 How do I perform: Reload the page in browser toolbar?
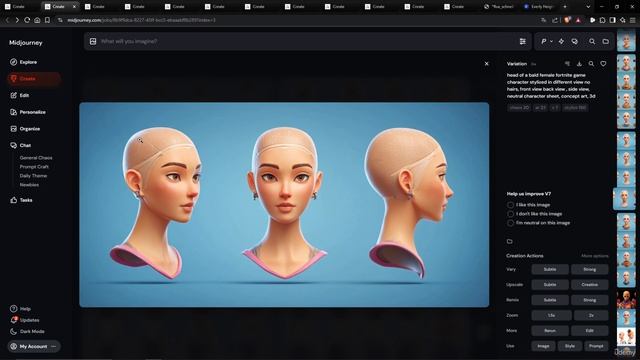(x=27, y=20)
